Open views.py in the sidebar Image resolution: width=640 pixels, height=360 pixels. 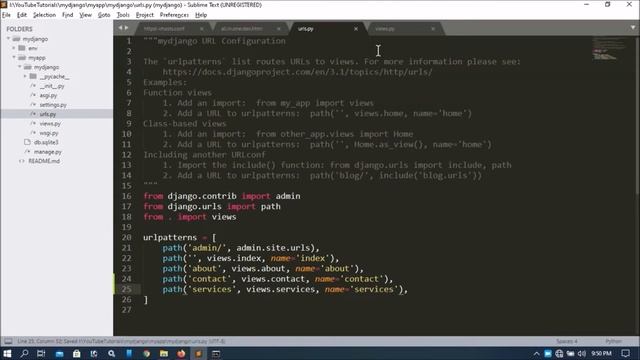click(x=50, y=124)
